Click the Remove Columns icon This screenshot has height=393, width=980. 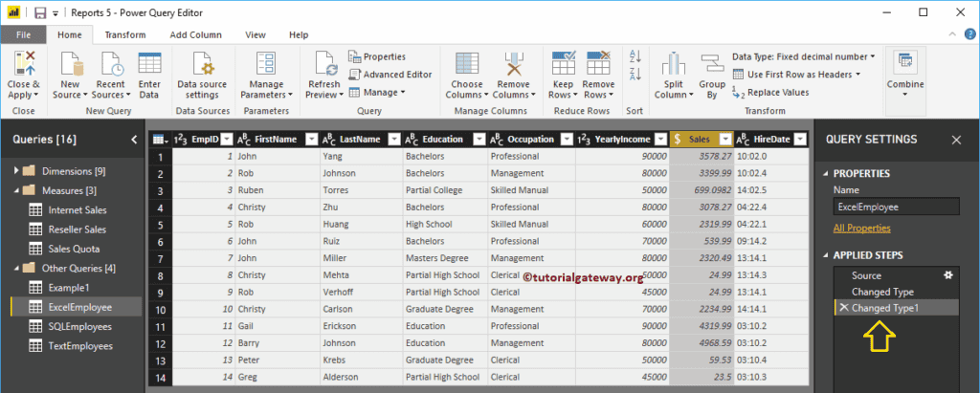[514, 64]
